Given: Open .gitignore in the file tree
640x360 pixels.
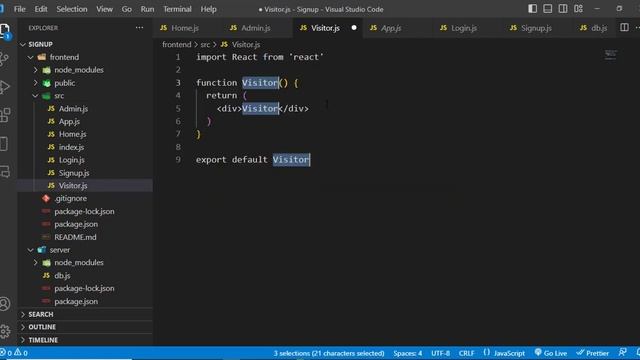Looking at the screenshot, I should [86, 198].
